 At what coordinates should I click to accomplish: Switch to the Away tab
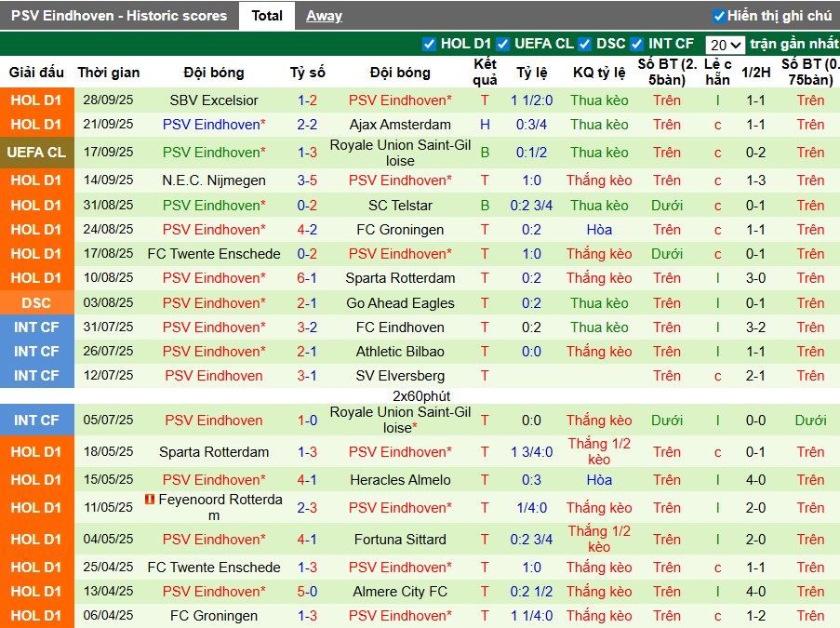[x=324, y=16]
